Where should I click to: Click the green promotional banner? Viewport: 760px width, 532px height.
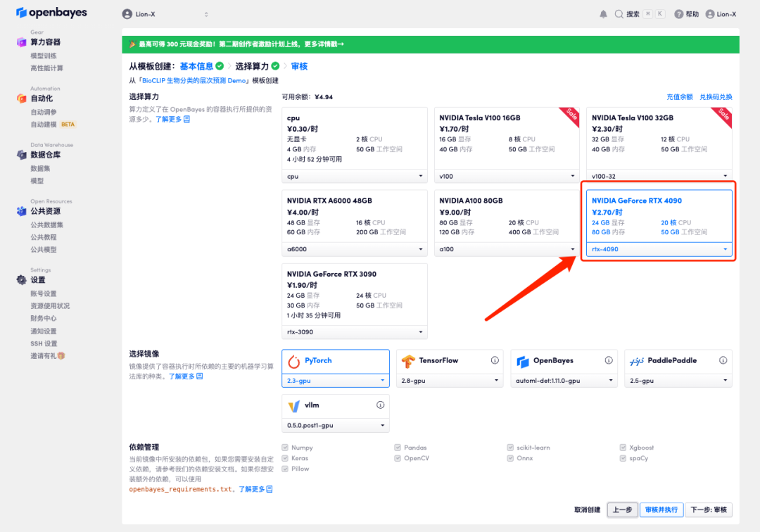tap(431, 44)
